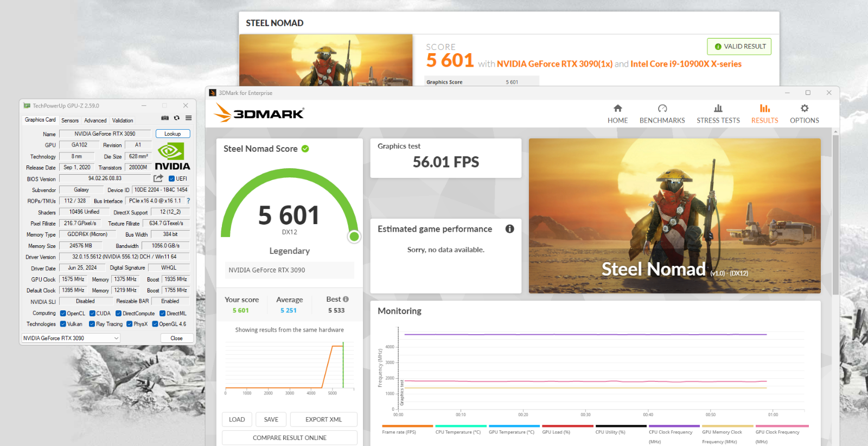
Task: Open 3DMark OPTIONS gear
Action: coord(804,114)
